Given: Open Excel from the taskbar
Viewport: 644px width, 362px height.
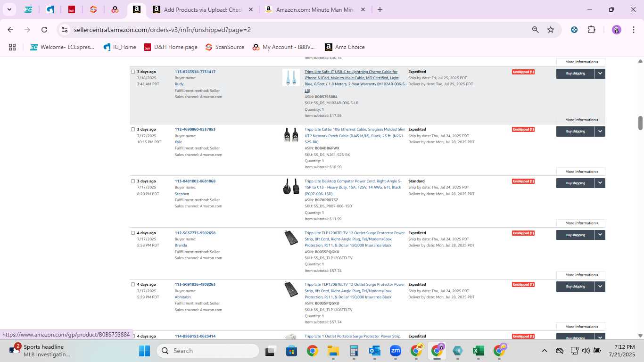Looking at the screenshot, I should click(479, 351).
